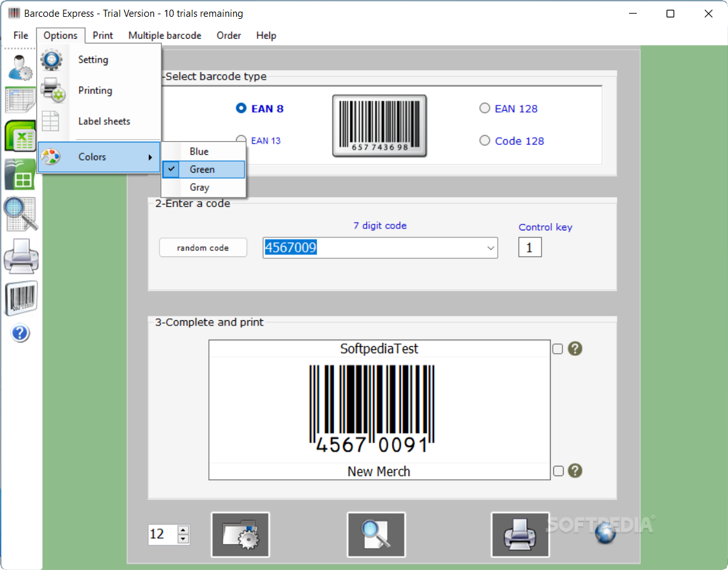Click the blue help question mark icon
Image resolution: width=728 pixels, height=570 pixels.
click(21, 333)
